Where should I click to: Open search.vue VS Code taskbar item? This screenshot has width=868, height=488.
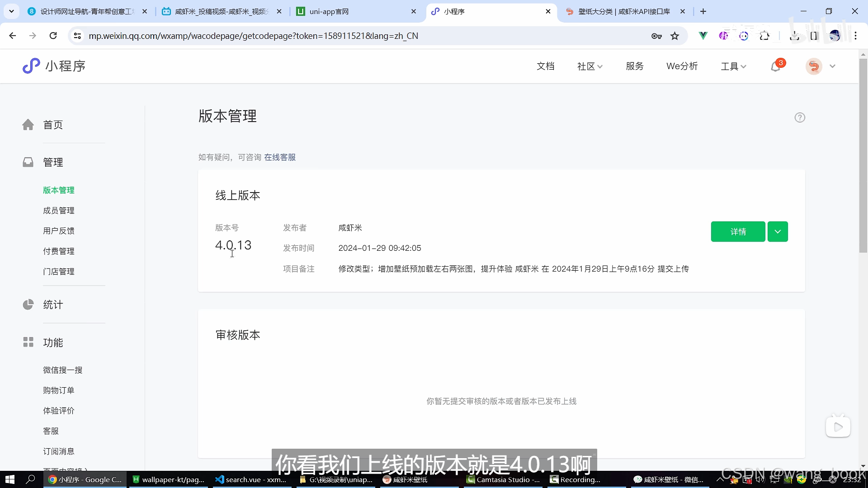pos(251,479)
